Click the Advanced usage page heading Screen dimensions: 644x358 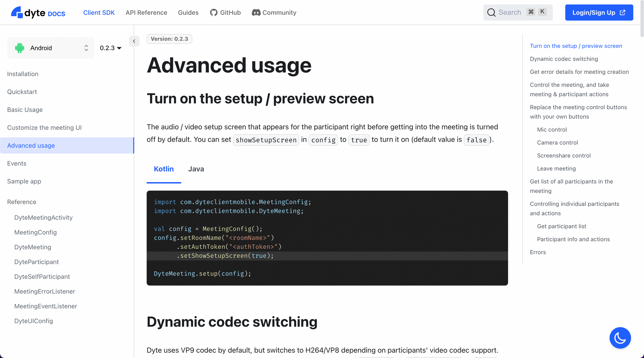tap(229, 65)
